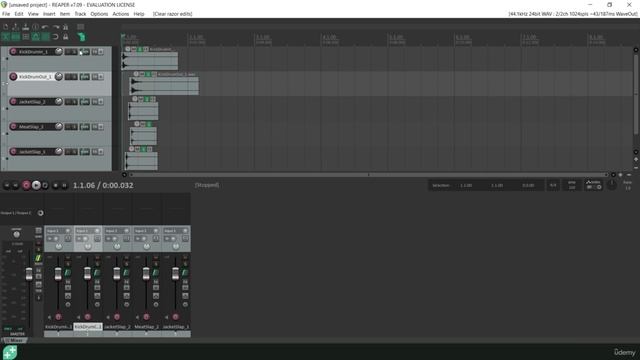Toggle snap in the toolbar
The height and width of the screenshot is (360, 640).
click(x=56, y=37)
